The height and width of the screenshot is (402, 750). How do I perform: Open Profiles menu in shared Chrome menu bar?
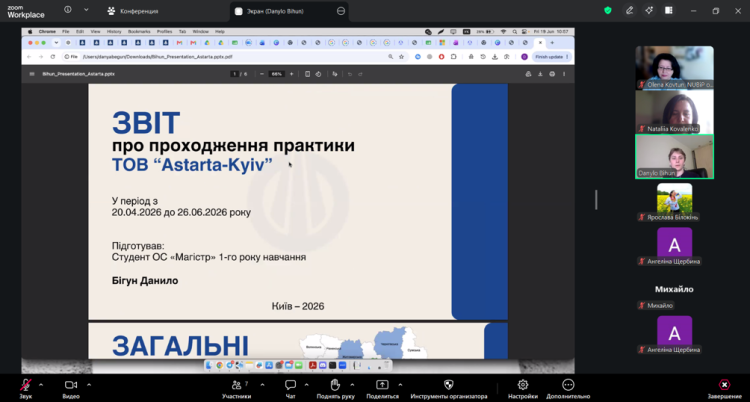click(164, 32)
